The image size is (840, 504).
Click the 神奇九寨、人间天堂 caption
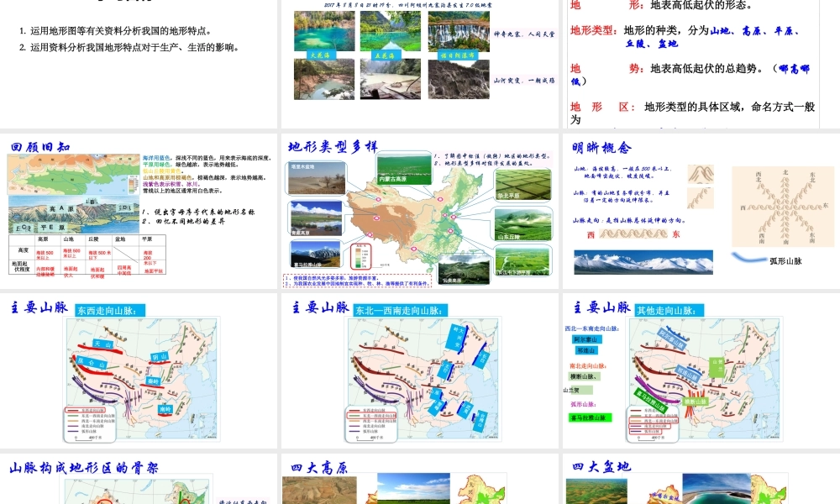[524, 34]
